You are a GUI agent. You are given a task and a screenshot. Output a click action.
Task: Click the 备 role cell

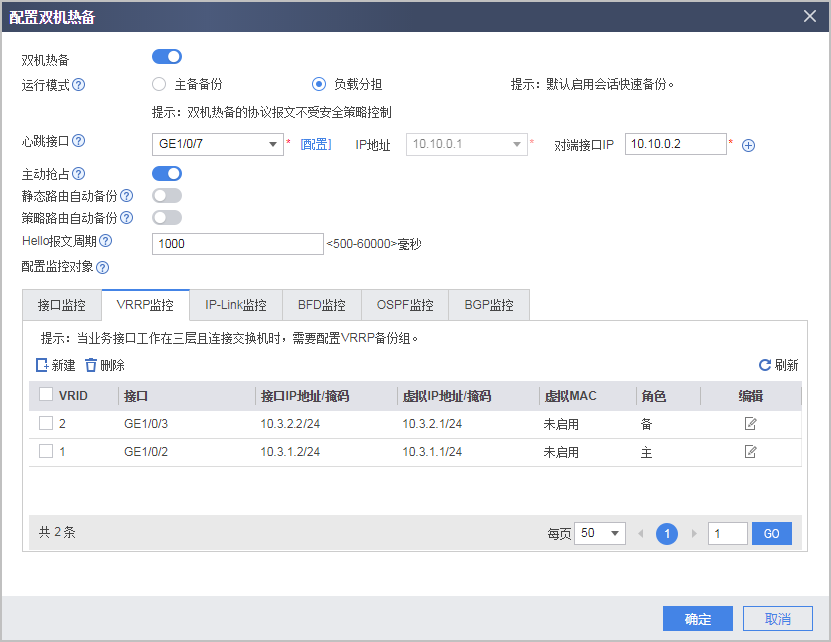646,424
